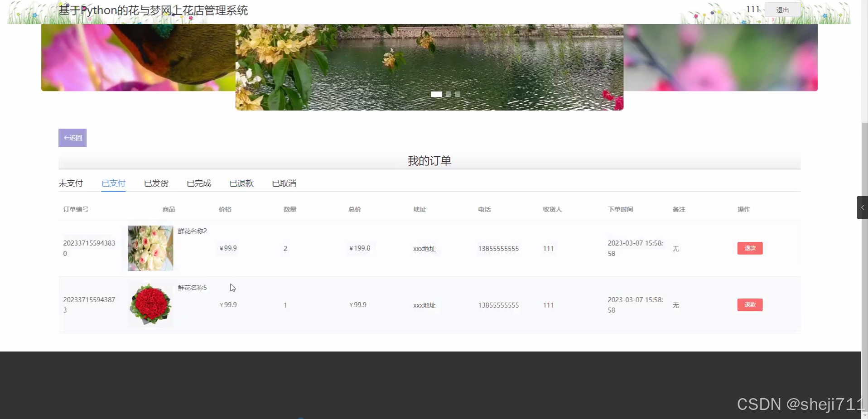The height and width of the screenshot is (419, 868).
Task: Request 退款 refund for order 202337155943830
Action: pyautogui.click(x=749, y=248)
